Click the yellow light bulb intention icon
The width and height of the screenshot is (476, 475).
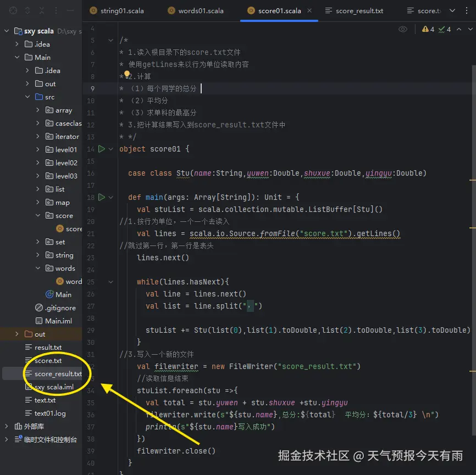pos(127,74)
